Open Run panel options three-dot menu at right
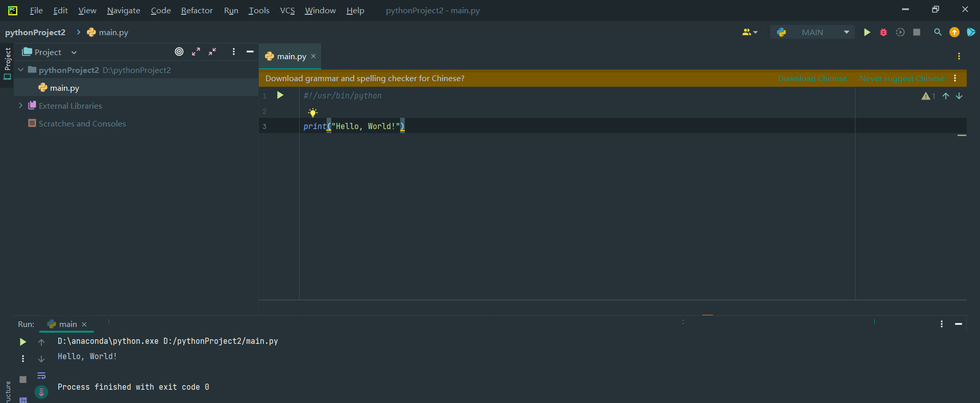The width and height of the screenshot is (980, 403). (942, 324)
